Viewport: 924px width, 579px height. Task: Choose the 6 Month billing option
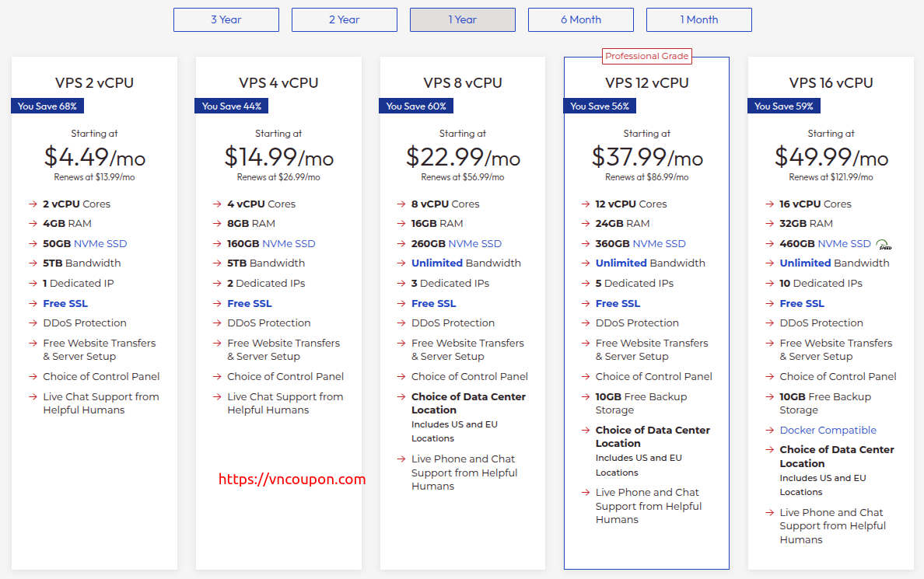tap(581, 19)
